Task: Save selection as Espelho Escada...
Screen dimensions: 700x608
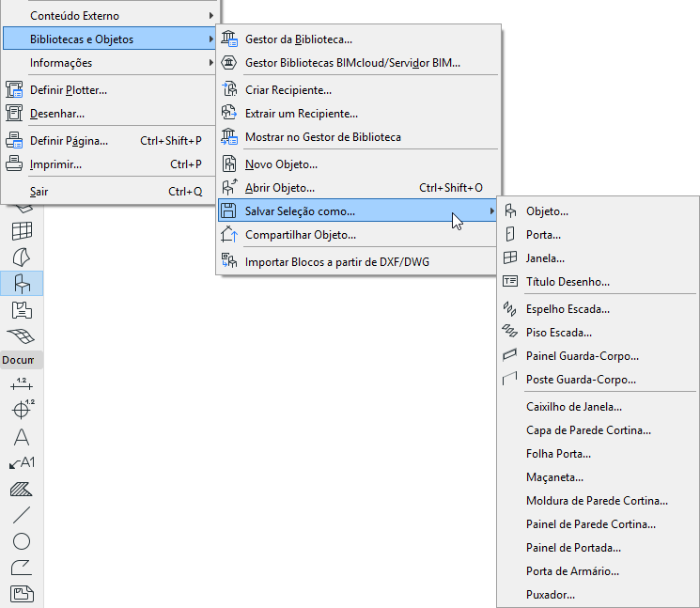Action: (x=598, y=309)
